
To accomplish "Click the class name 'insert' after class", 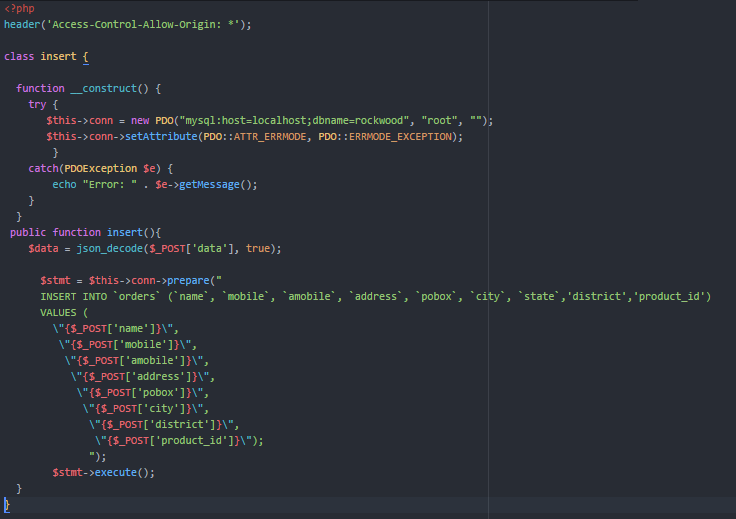I will tap(58, 56).
